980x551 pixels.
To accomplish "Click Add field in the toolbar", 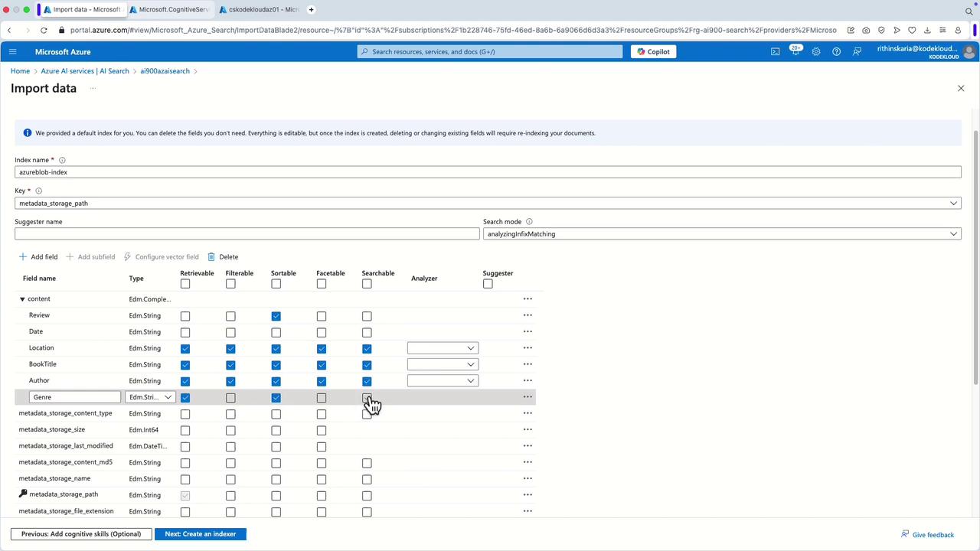I will coord(38,257).
